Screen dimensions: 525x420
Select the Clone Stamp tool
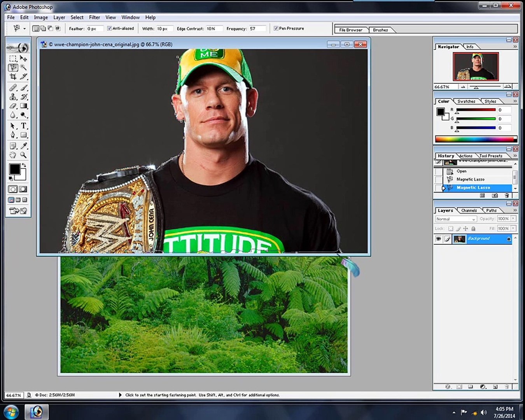(x=13, y=97)
